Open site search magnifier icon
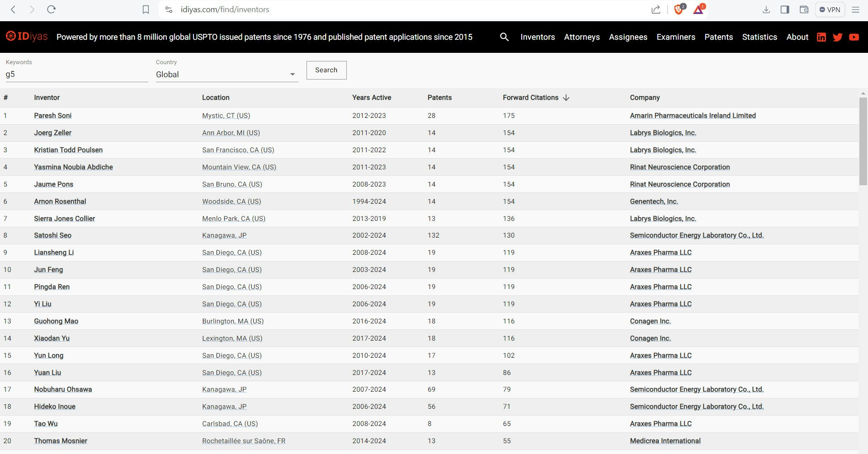Image resolution: width=868 pixels, height=454 pixels. (505, 37)
